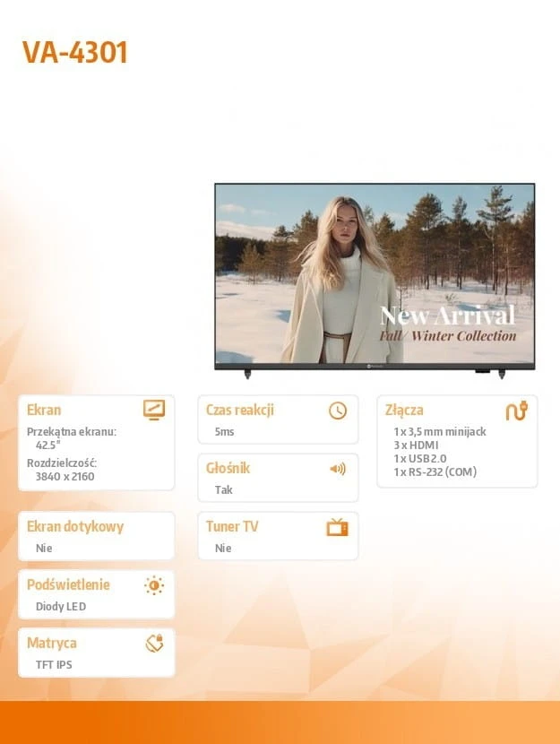
Task: Select the 5ms response time value
Action: [x=224, y=432]
